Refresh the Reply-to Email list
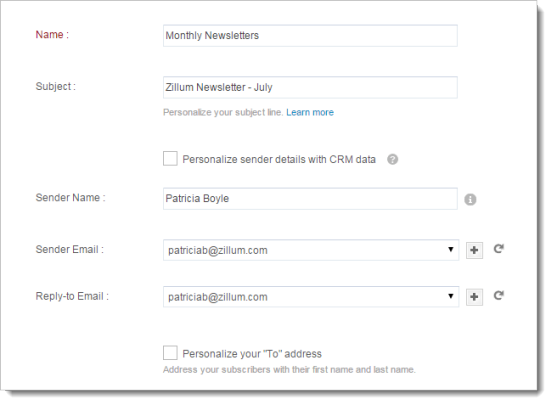 tap(499, 295)
